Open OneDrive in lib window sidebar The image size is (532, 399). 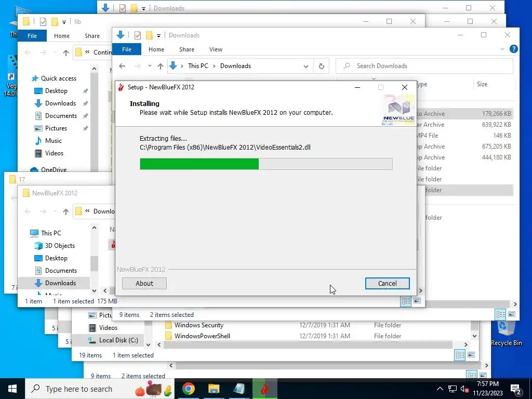click(54, 169)
